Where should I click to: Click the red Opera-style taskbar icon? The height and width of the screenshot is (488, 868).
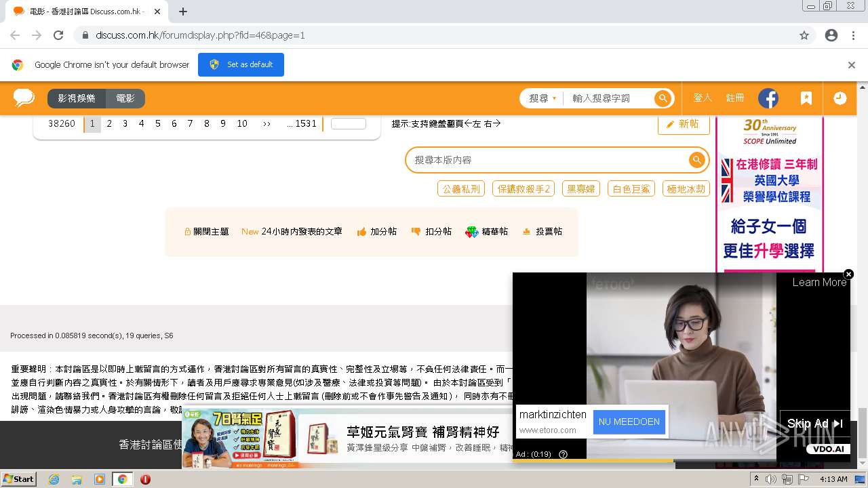pos(145,479)
